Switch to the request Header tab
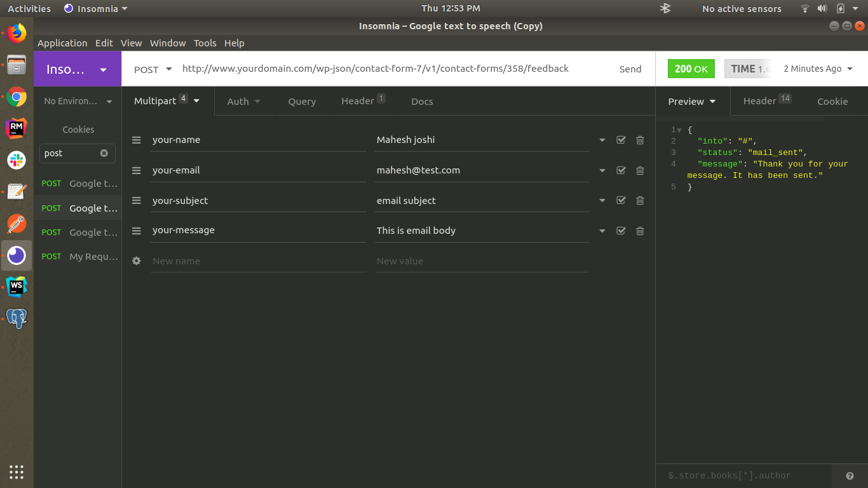Image resolution: width=868 pixels, height=488 pixels. click(363, 101)
